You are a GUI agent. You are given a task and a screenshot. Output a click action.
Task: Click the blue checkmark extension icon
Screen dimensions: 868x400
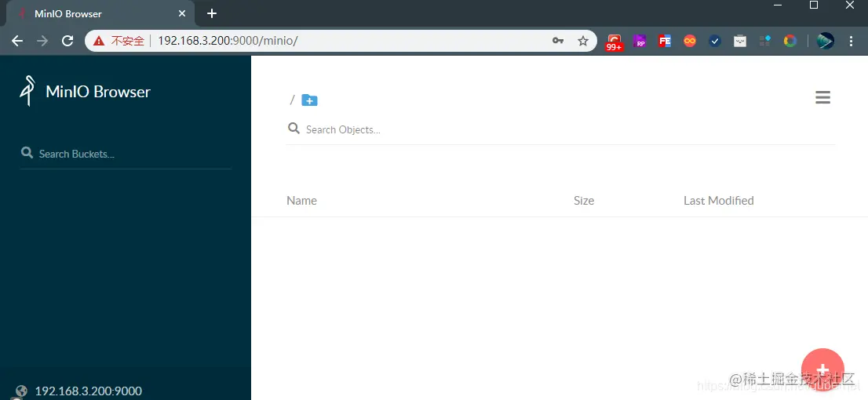pos(715,41)
